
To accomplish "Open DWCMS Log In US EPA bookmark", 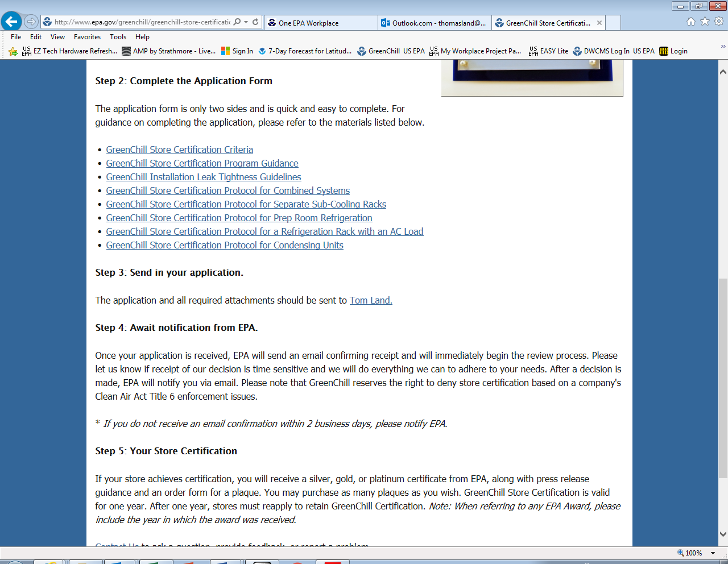I will (614, 51).
